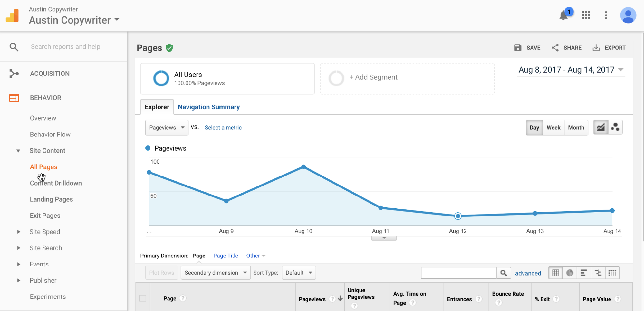Select the Performance bar chart view
644x311 pixels.
[584, 273]
